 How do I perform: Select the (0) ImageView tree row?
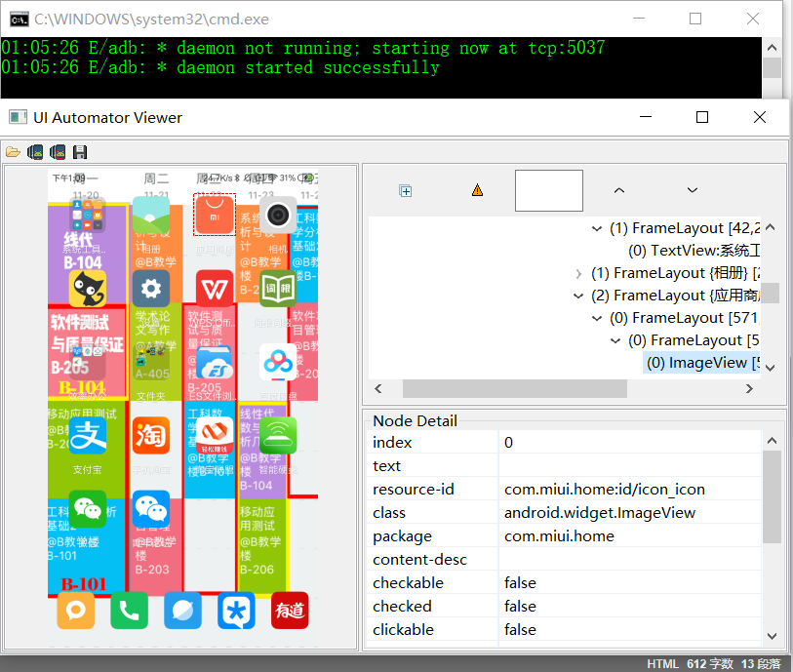coord(702,363)
